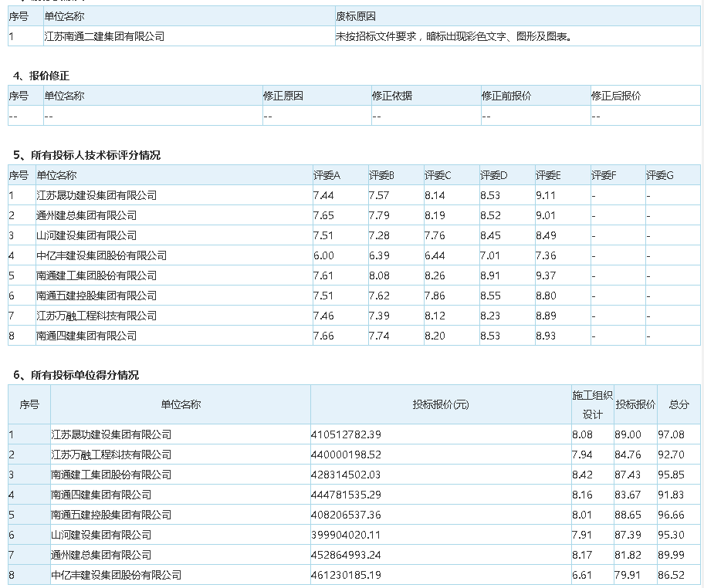Click the bid price 440000198.52
This screenshot has width=704, height=588.
pos(346,455)
